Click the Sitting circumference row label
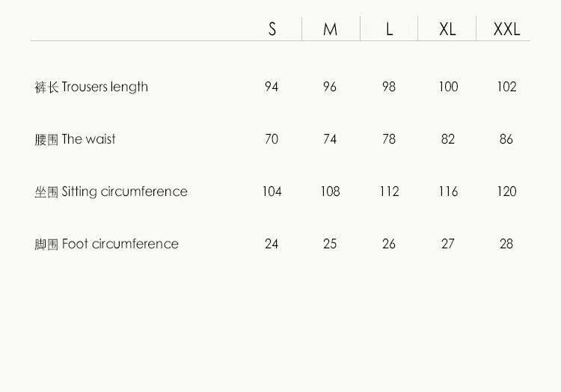Image resolution: width=561 pixels, height=392 pixels. 111,192
